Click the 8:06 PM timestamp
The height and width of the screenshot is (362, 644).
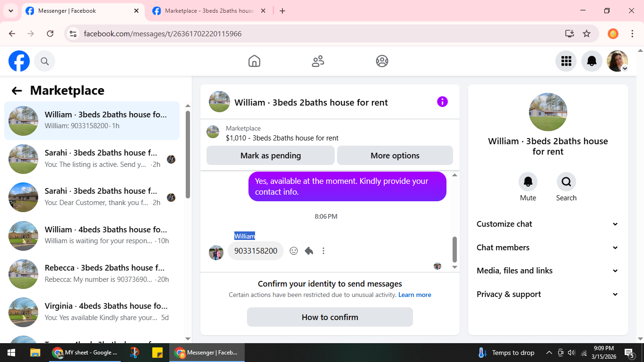[326, 216]
